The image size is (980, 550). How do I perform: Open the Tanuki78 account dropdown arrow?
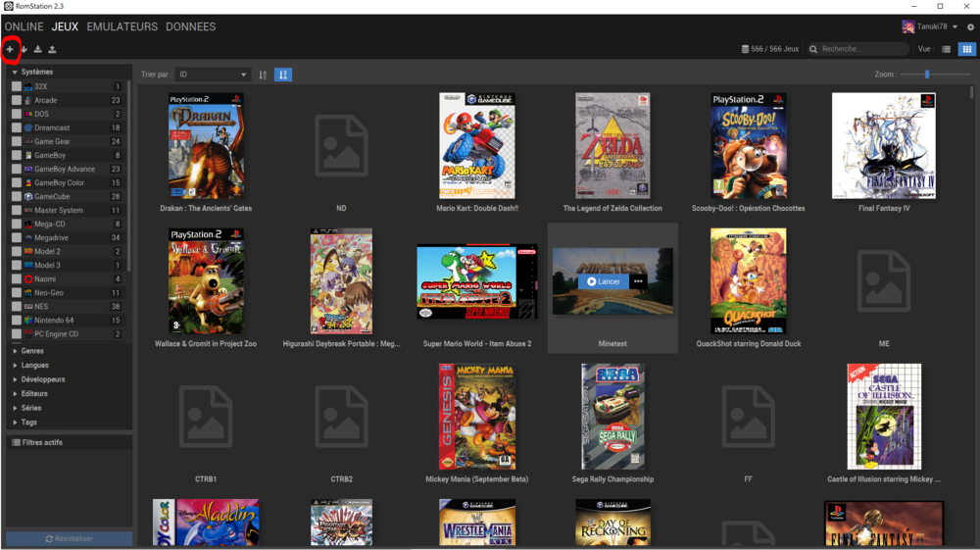click(x=955, y=26)
